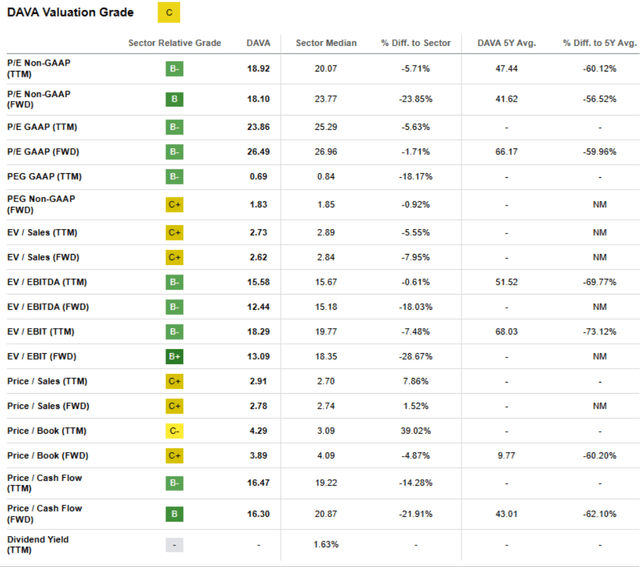Click the % Diff. to Sector column header

416,43
